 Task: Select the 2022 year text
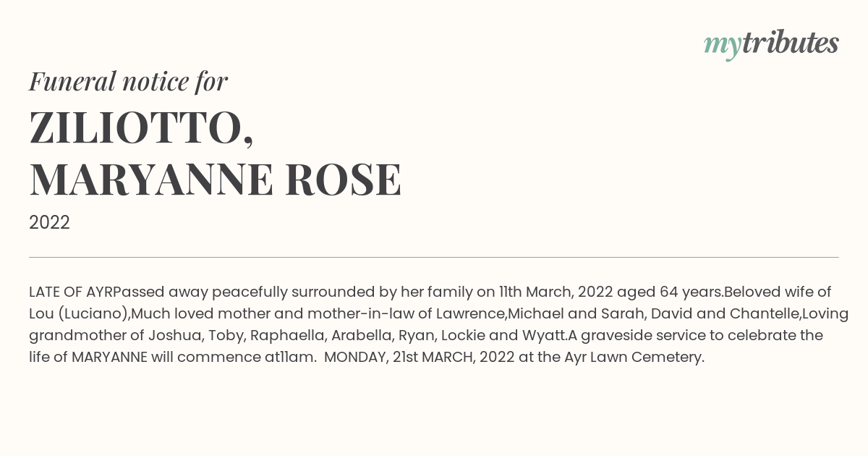coord(49,223)
